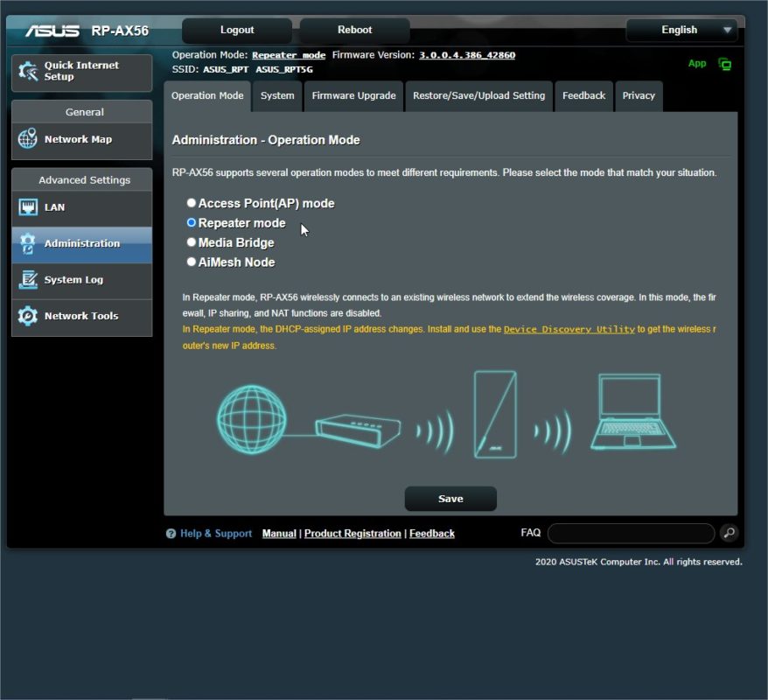Open the Network Tools menu item
This screenshot has width=768, height=700.
[x=82, y=317]
